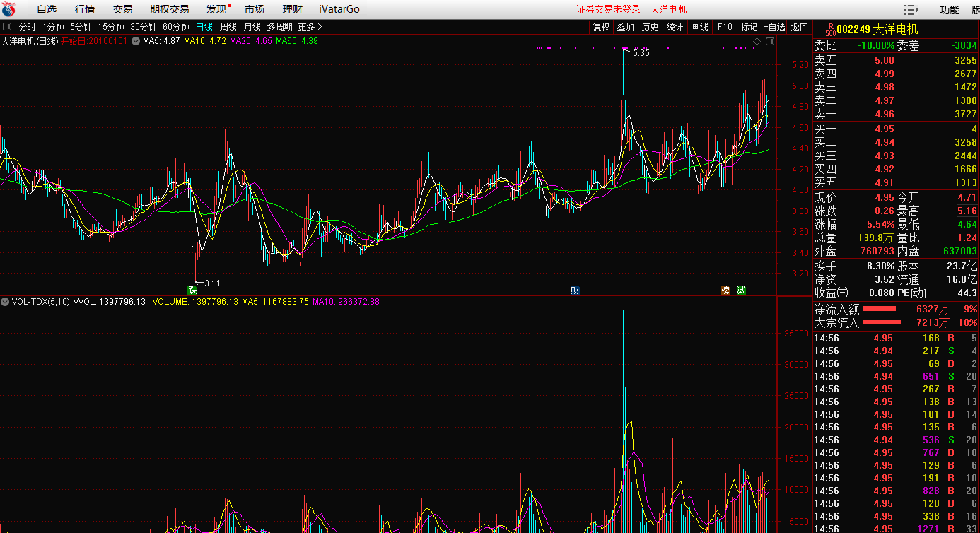
Task: Click 最高 value 5.16
Action: click(x=967, y=211)
